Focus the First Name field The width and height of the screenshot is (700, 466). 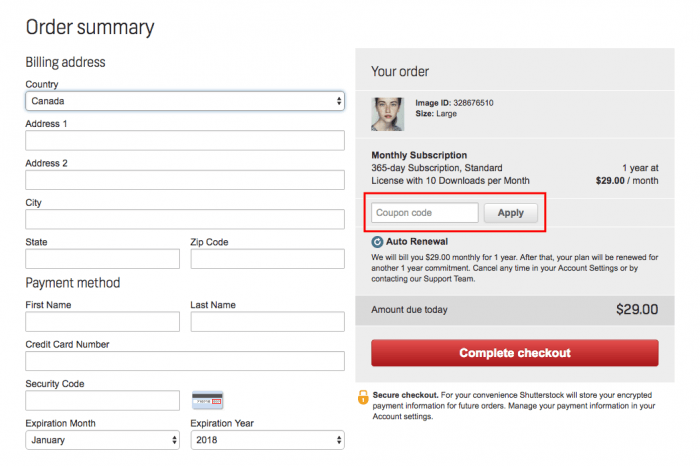(x=102, y=322)
